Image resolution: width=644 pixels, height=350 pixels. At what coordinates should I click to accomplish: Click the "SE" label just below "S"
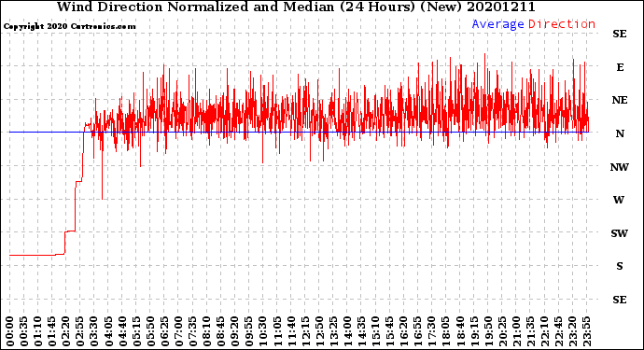[620, 300]
